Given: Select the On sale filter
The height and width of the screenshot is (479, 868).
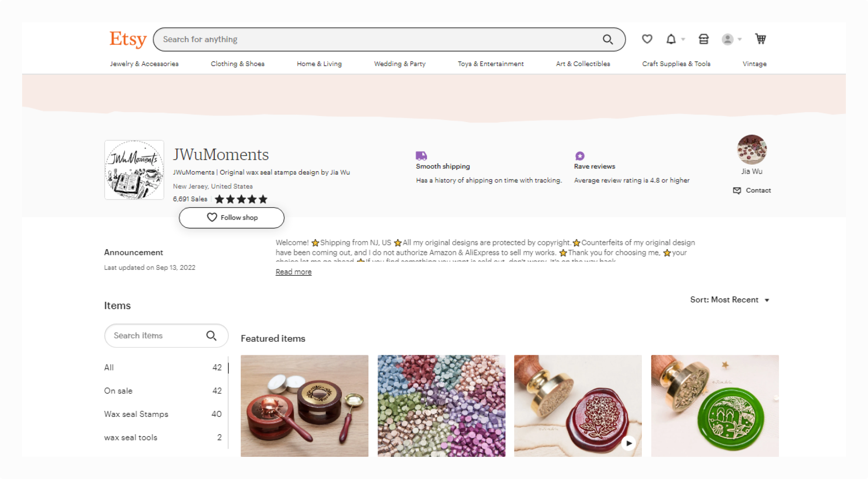Looking at the screenshot, I should click(163, 391).
